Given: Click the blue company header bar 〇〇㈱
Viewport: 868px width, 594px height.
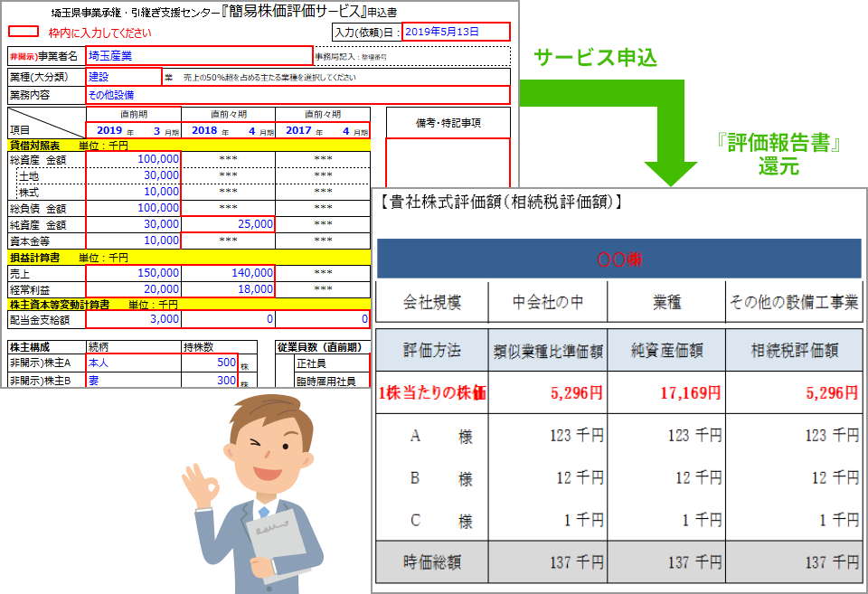Looking at the screenshot, I should coord(618,259).
